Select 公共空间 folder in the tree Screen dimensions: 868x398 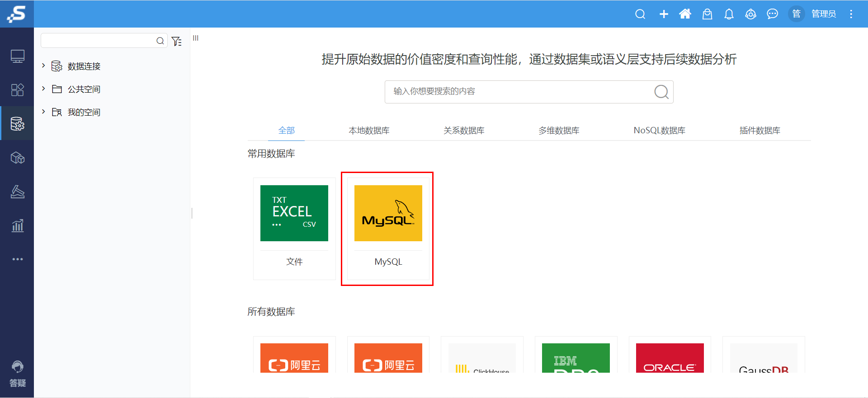(84, 89)
